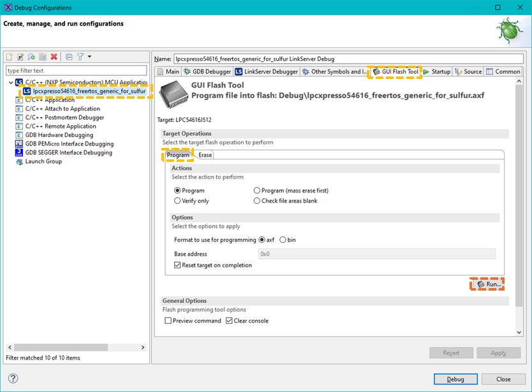Open the help question mark icon
The height and width of the screenshot is (392, 532).
13,379
